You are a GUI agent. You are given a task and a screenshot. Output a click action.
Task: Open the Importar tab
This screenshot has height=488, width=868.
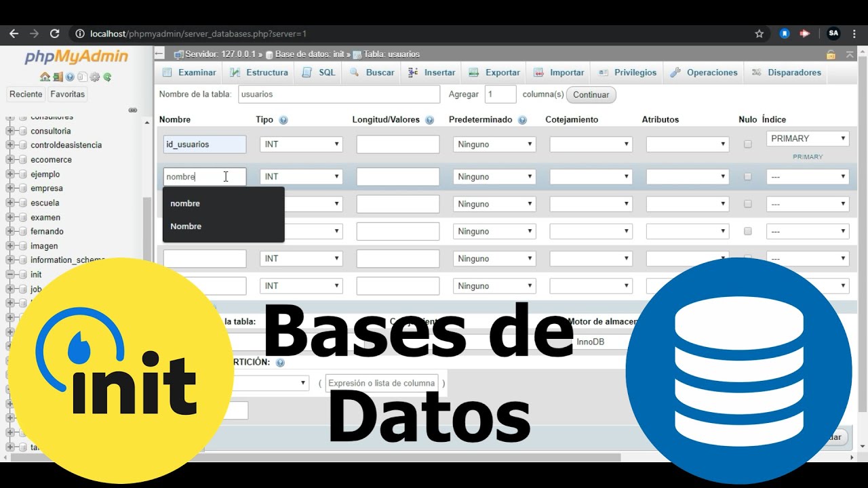coord(559,73)
